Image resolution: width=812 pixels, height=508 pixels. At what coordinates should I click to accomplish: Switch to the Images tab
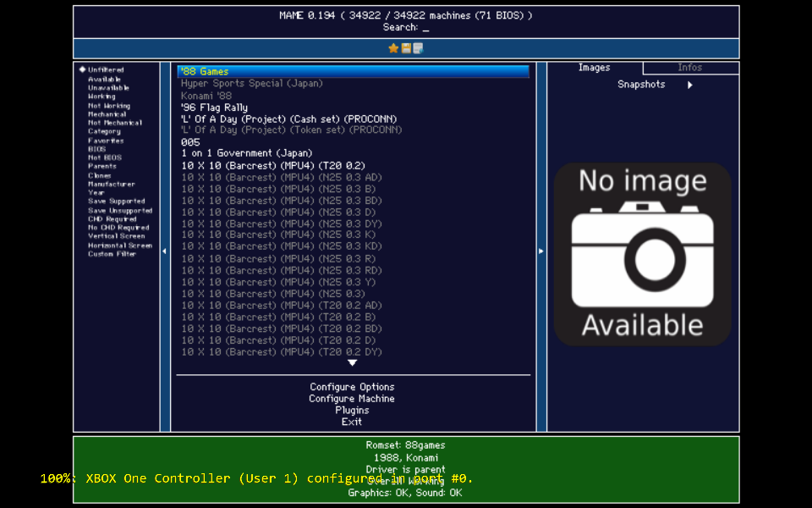coord(594,68)
